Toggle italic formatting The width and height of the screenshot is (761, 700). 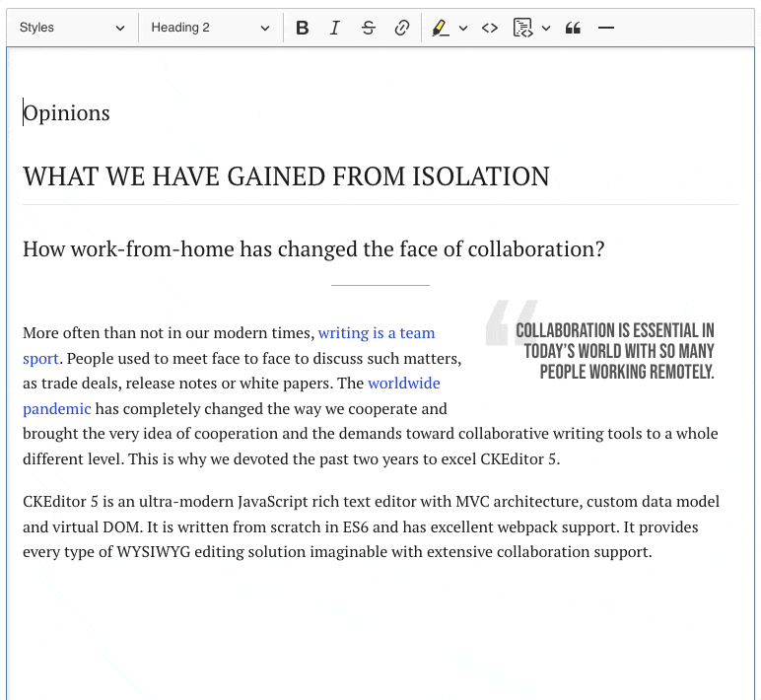[334, 28]
